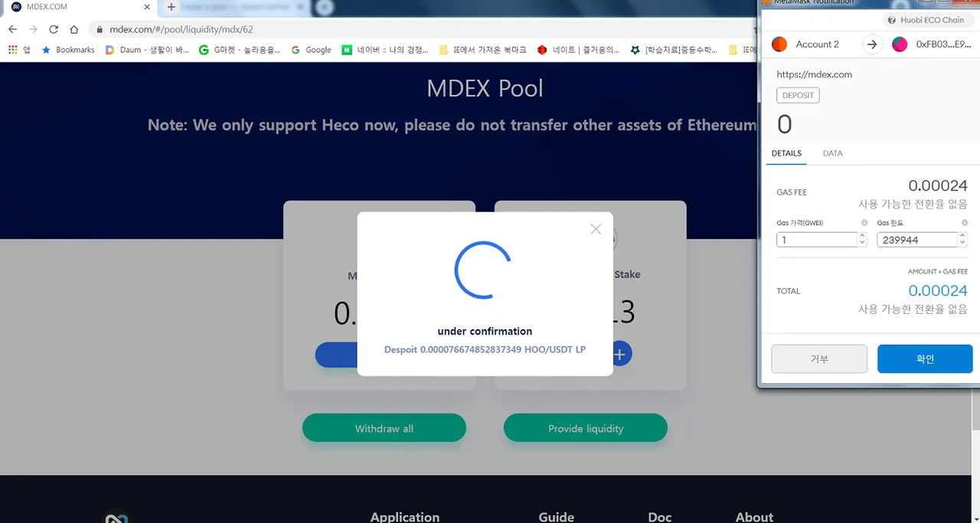
Task: Open the [학습자료]중등수학 bookmark
Action: coord(674,50)
